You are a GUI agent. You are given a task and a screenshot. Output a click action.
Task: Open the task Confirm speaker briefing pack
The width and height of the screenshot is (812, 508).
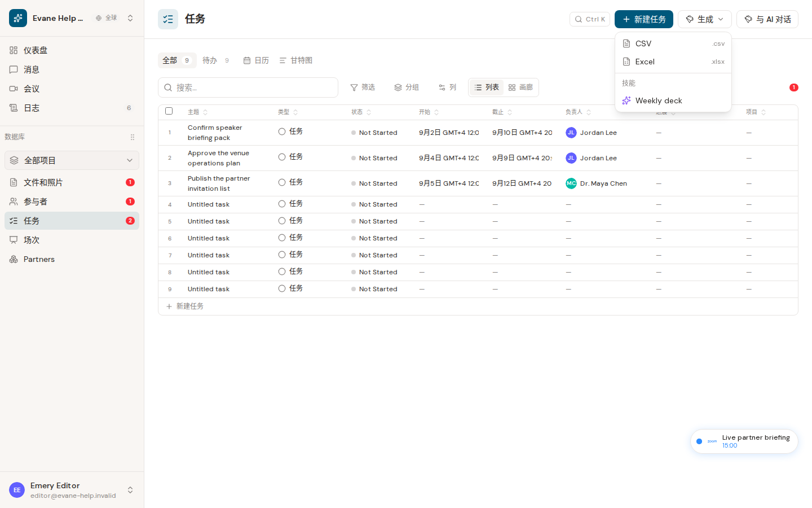coord(215,133)
